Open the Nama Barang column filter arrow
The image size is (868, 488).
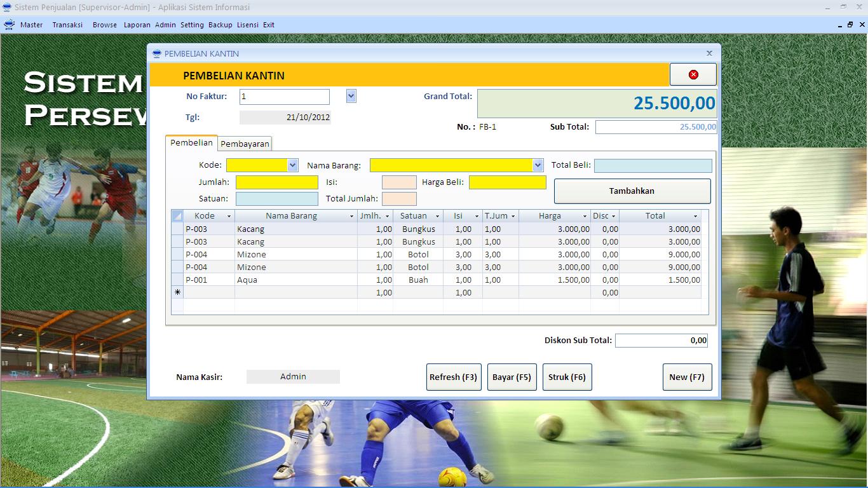[351, 216]
